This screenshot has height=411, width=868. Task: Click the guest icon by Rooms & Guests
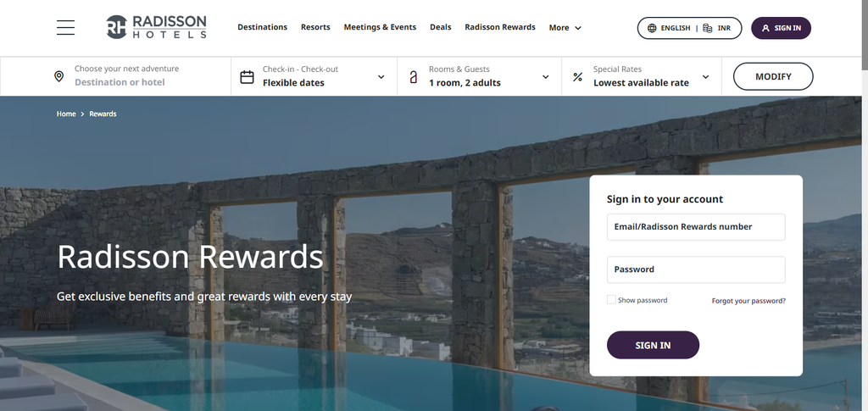click(x=413, y=77)
